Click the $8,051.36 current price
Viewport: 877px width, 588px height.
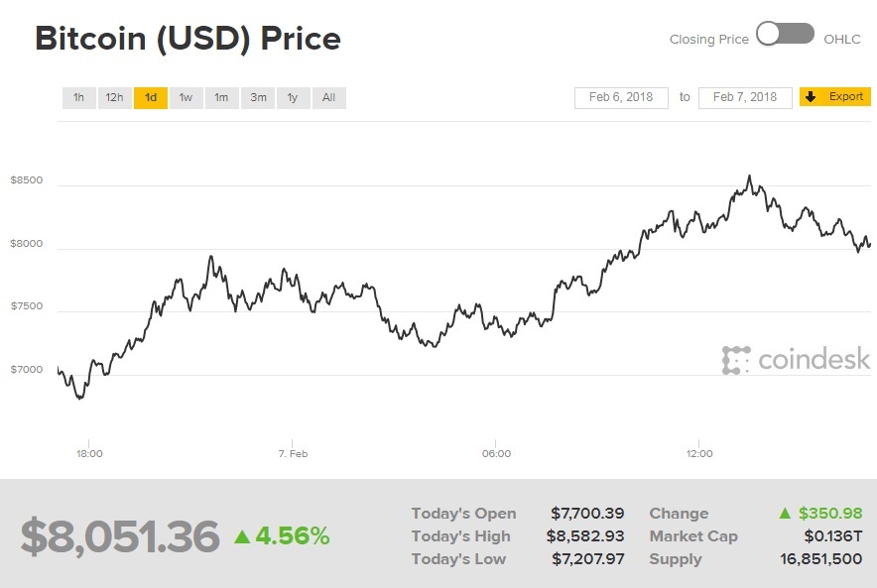[119, 536]
